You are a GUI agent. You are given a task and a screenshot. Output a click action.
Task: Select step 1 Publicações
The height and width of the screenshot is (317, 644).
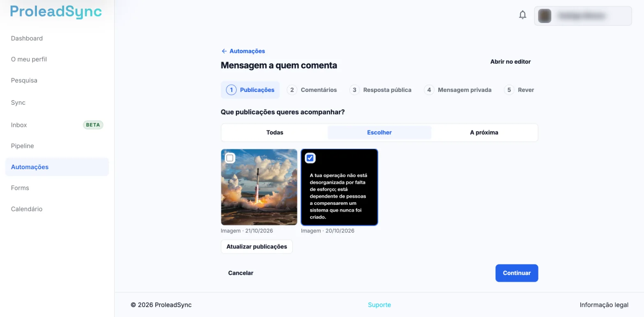point(250,90)
